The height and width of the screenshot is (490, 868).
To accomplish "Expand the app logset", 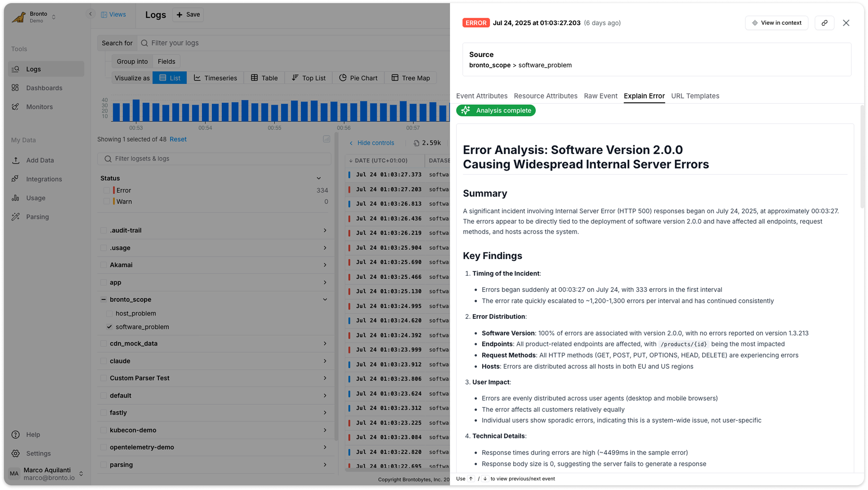I will [x=325, y=283].
